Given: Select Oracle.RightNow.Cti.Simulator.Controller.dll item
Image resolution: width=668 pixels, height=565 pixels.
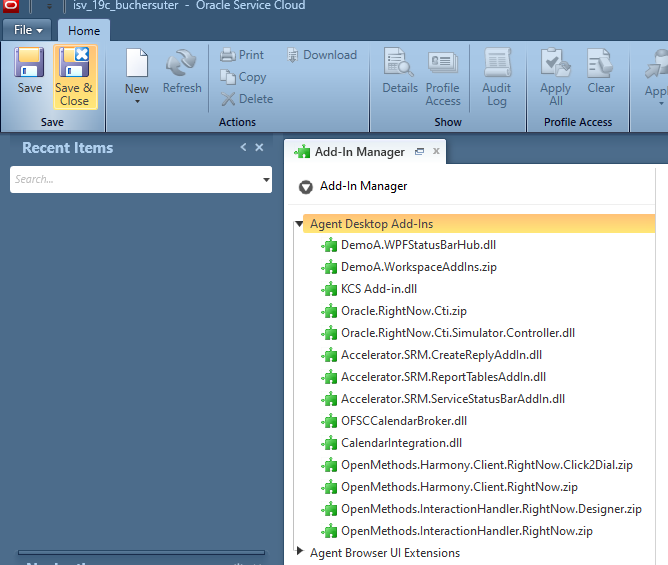Looking at the screenshot, I should pyautogui.click(x=458, y=333).
